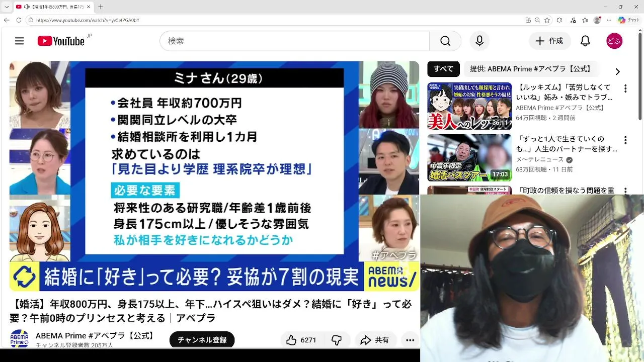Open the ABEMA Prime #アベプラ【公式】 channel name link
Image resolution: width=644 pixels, height=362 pixels.
[x=96, y=335]
